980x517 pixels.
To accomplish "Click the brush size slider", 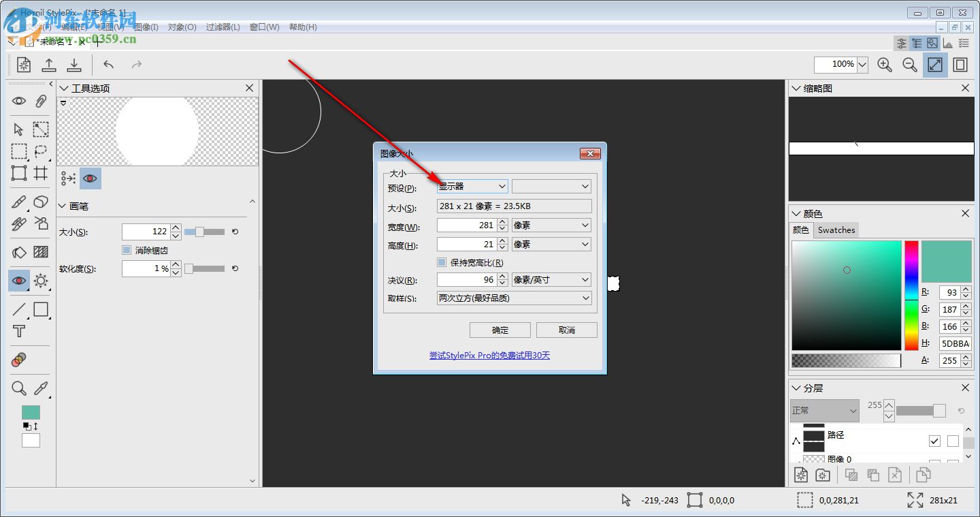I will click(x=204, y=232).
